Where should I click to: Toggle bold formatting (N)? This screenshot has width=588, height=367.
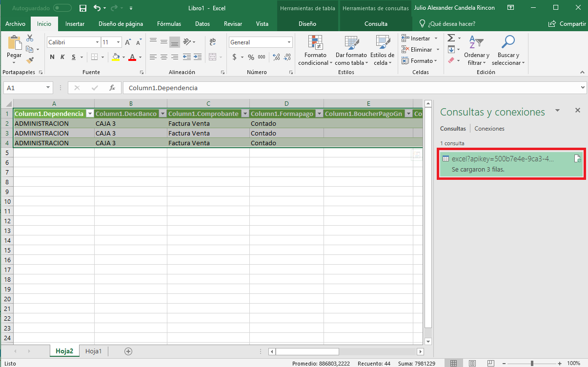52,57
